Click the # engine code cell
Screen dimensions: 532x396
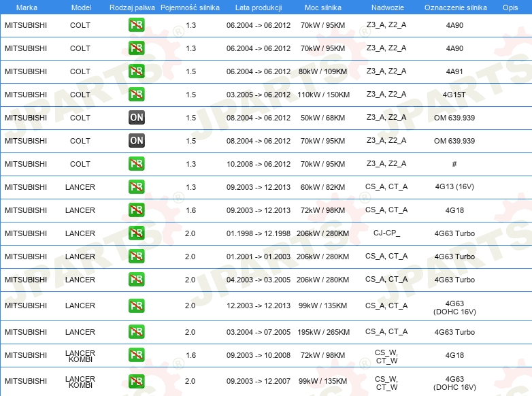pyautogui.click(x=454, y=164)
